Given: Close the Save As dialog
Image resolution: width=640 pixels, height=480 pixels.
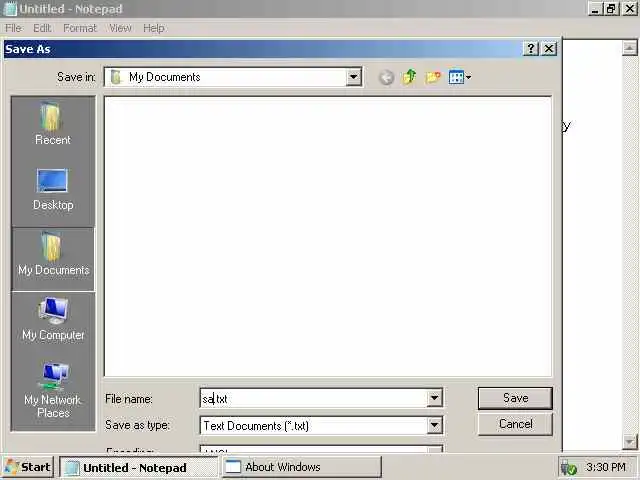Looking at the screenshot, I should tap(549, 49).
